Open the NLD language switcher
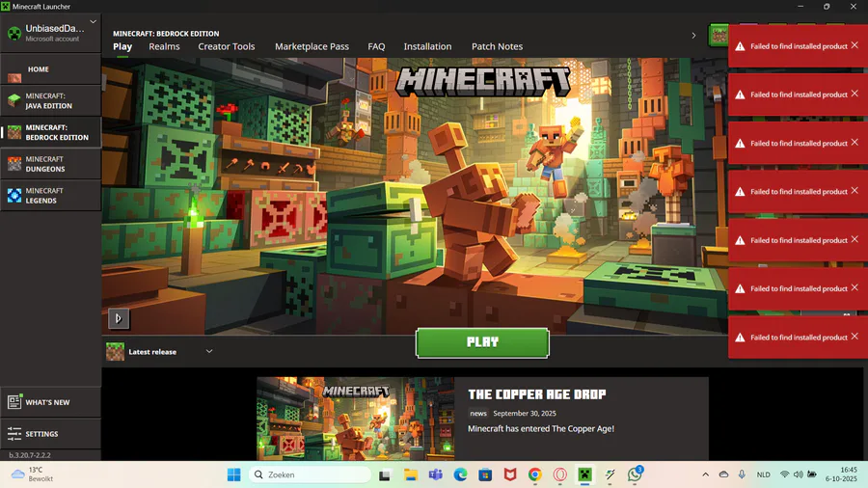This screenshot has width=868, height=488. pyautogui.click(x=764, y=474)
